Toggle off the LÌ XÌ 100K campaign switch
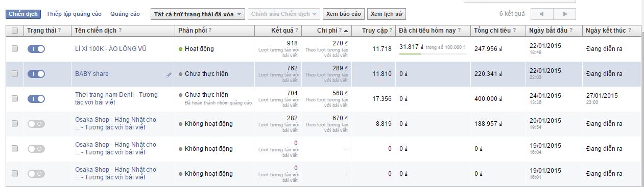The image size is (644, 187). point(36,49)
